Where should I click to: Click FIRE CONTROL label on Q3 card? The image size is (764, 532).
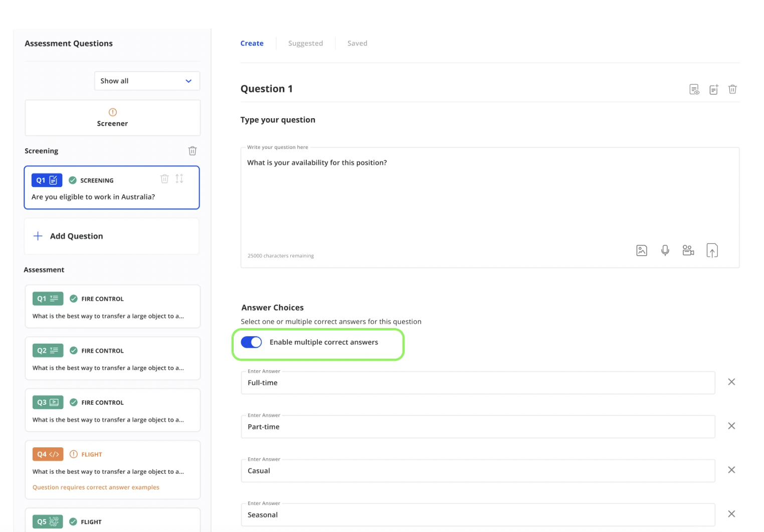(x=102, y=403)
